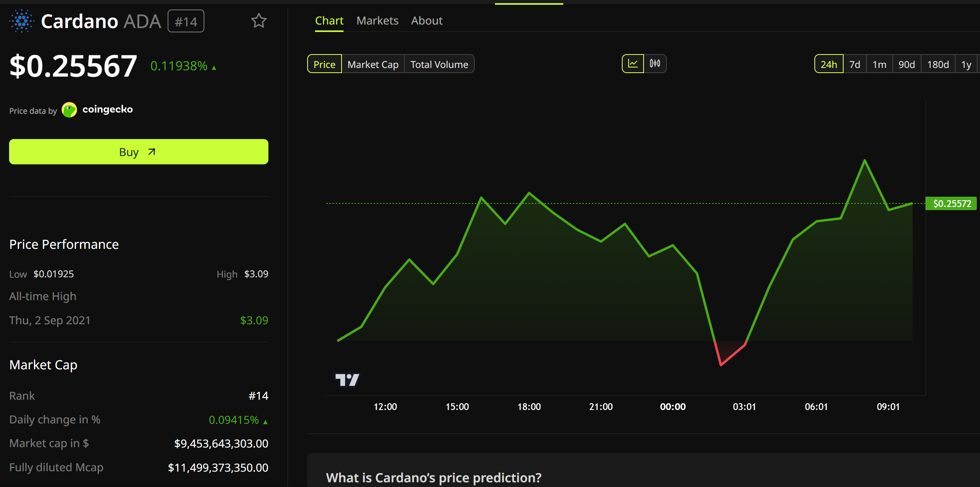Click the $9,453,643,303.00 market cap value
980x487 pixels.
pyautogui.click(x=221, y=444)
